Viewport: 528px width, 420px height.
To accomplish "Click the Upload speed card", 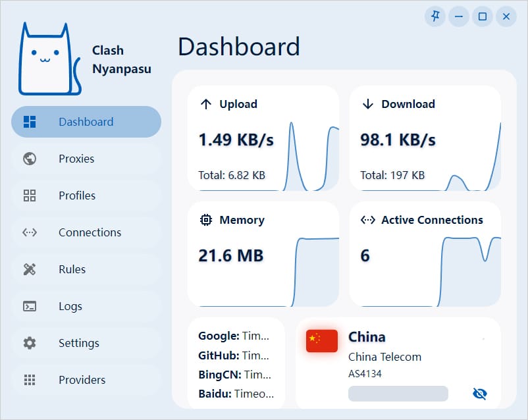I will 263,139.
